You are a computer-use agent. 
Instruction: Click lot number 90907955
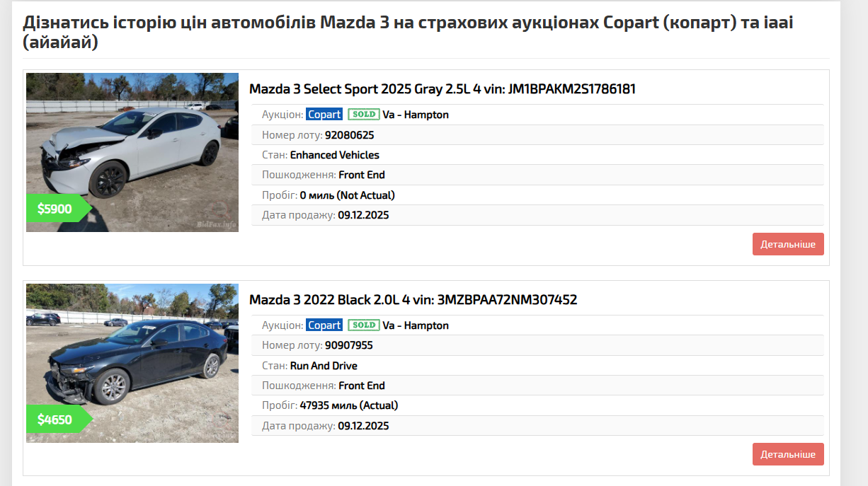click(348, 346)
